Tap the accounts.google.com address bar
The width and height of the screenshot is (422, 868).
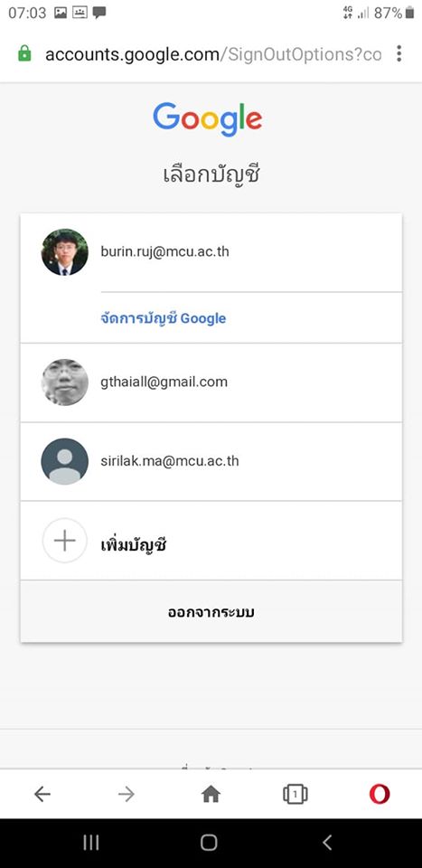(x=213, y=54)
